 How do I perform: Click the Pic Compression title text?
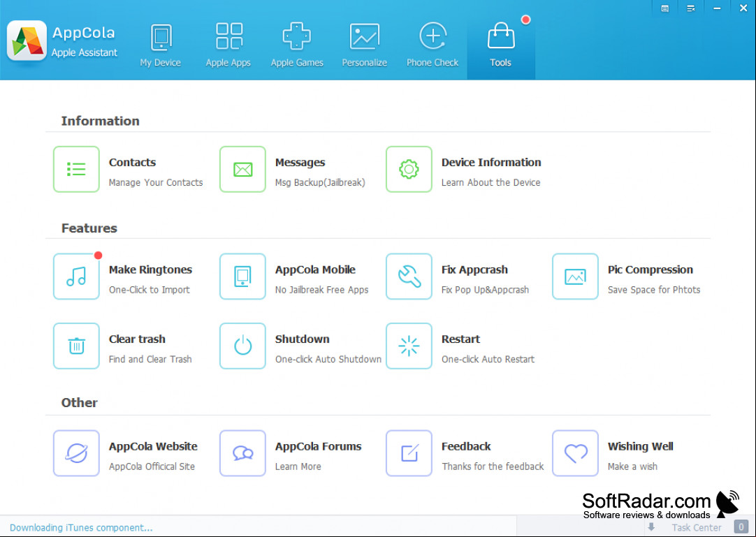click(650, 270)
